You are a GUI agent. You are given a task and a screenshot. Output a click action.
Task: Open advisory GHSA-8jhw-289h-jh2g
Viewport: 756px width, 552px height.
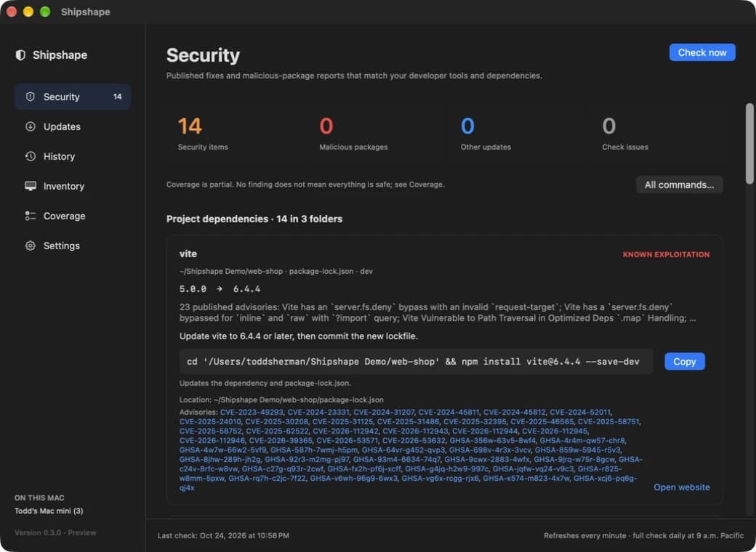pos(220,460)
